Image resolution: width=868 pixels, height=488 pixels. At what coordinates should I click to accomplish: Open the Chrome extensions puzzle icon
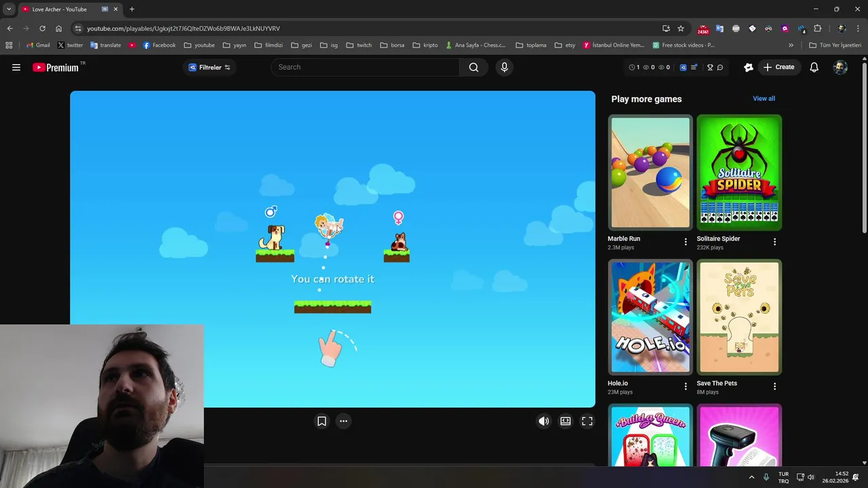click(x=817, y=28)
